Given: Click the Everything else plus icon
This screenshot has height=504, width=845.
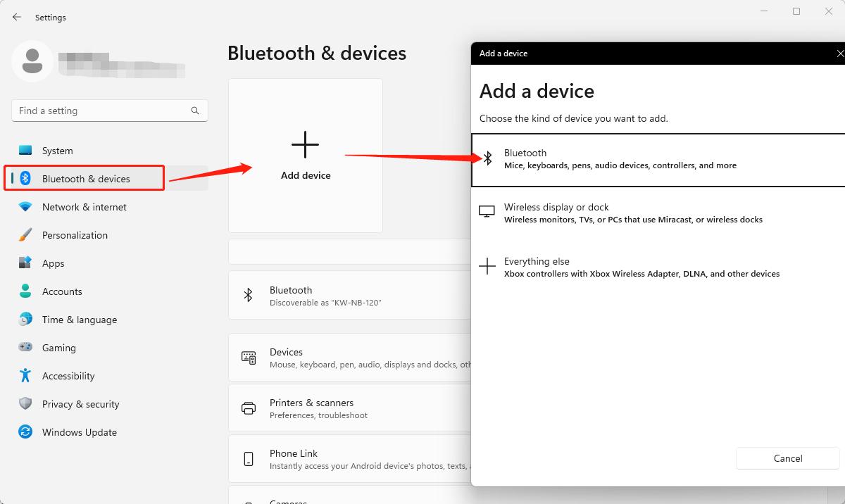Looking at the screenshot, I should click(x=487, y=266).
